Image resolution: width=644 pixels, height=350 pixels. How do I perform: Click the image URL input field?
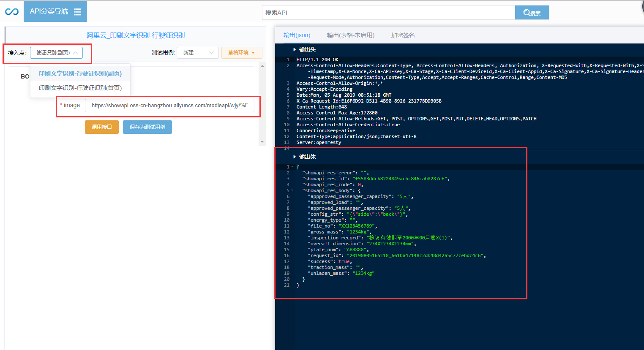click(x=169, y=105)
